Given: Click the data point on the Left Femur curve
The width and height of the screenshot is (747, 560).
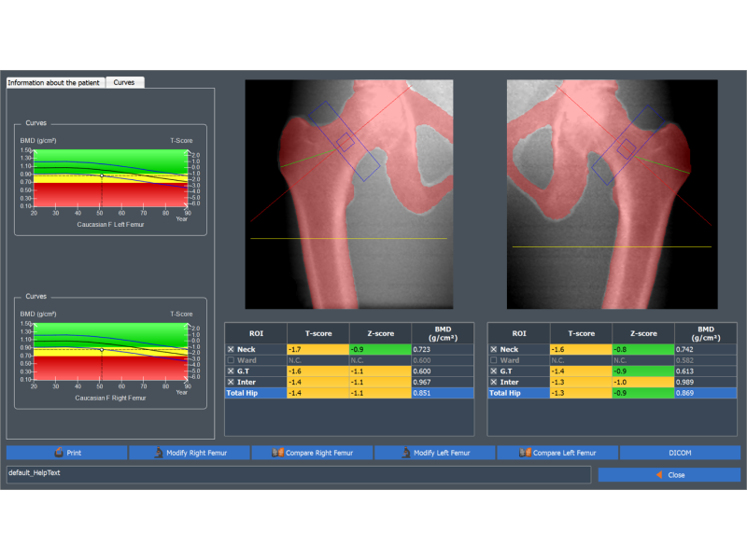Looking at the screenshot, I should (x=102, y=175).
